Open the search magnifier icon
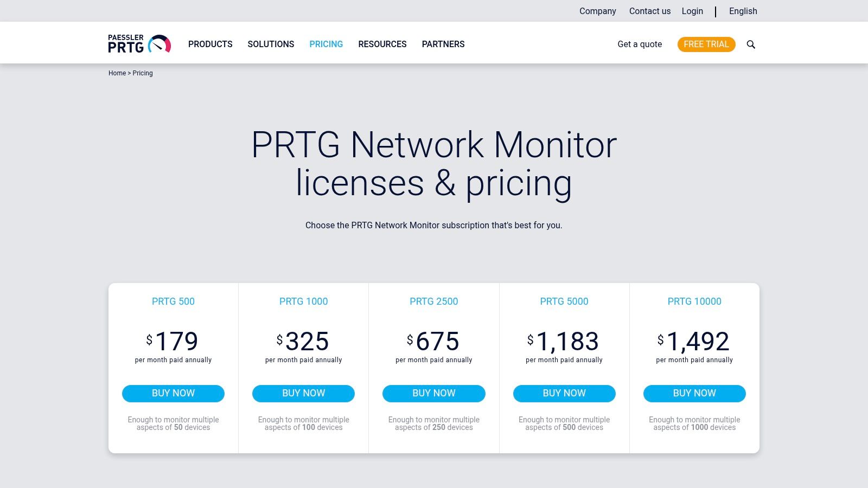Image resolution: width=868 pixels, height=488 pixels. pos(751,44)
